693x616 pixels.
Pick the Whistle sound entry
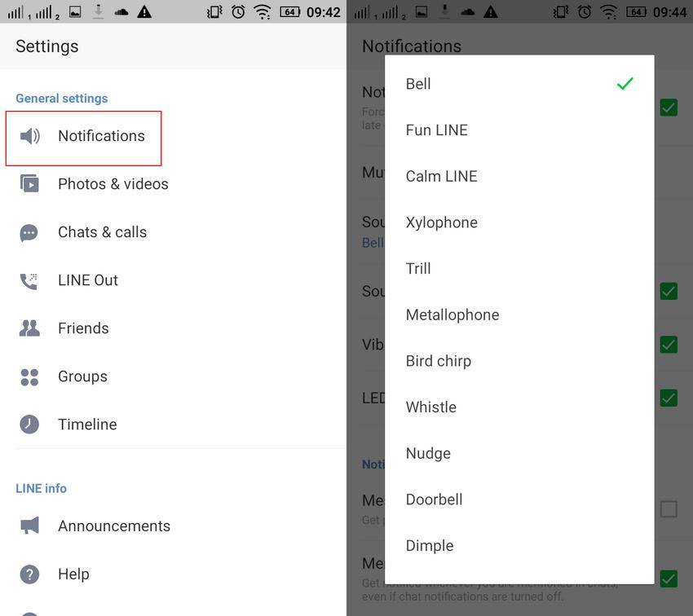click(x=519, y=407)
